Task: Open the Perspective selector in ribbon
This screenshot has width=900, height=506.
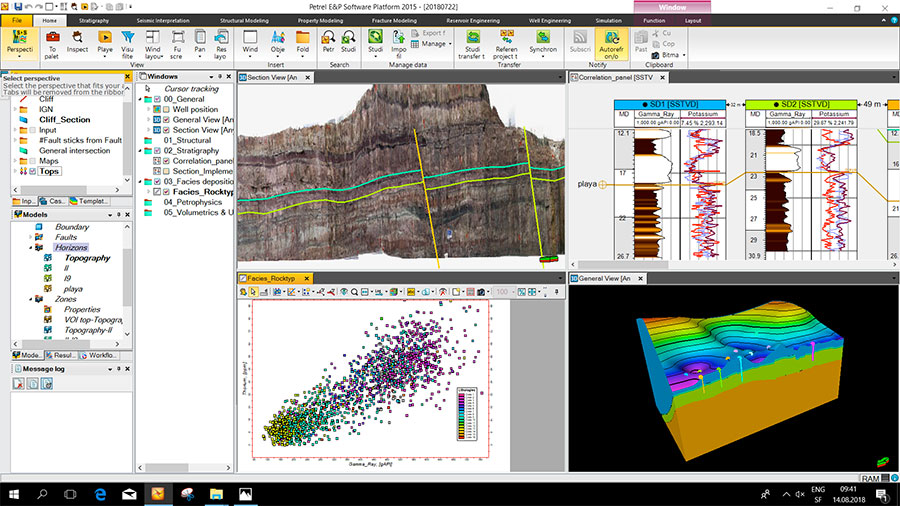Action: (x=20, y=44)
